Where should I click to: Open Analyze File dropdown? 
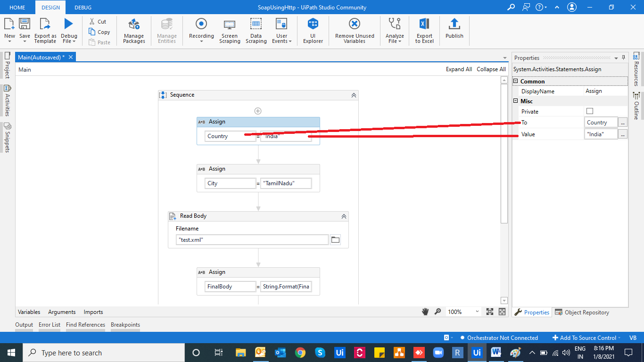click(395, 39)
